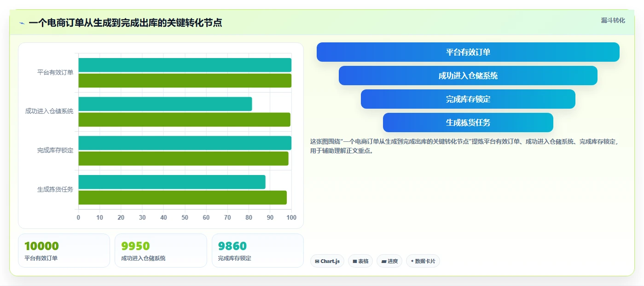Click the Chart.js tag chip
644x286 pixels.
327,261
